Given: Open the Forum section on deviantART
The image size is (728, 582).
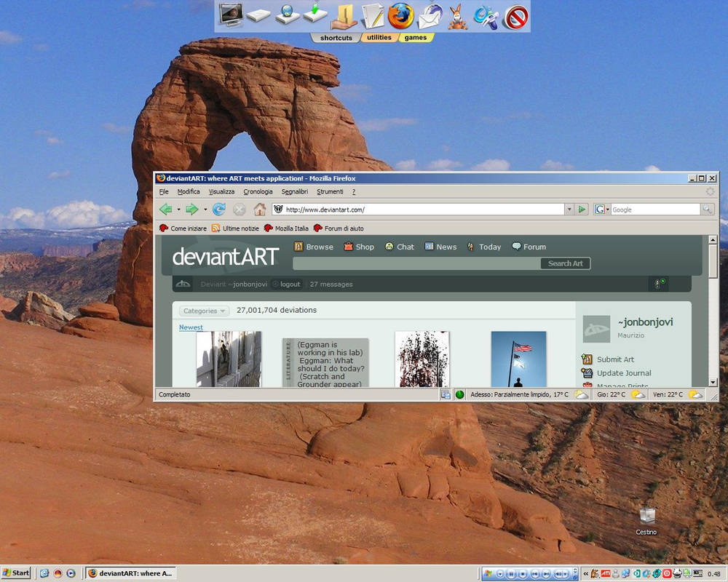Looking at the screenshot, I should tap(529, 247).
